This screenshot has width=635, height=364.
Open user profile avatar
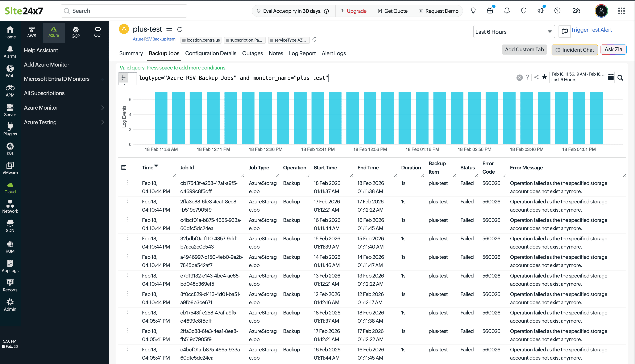click(x=601, y=11)
